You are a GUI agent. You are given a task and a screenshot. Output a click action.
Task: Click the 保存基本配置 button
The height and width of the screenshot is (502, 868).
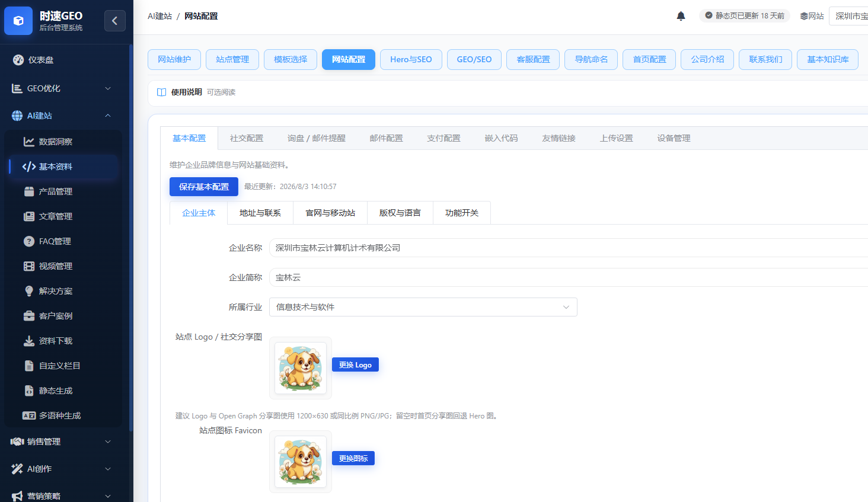pos(204,187)
